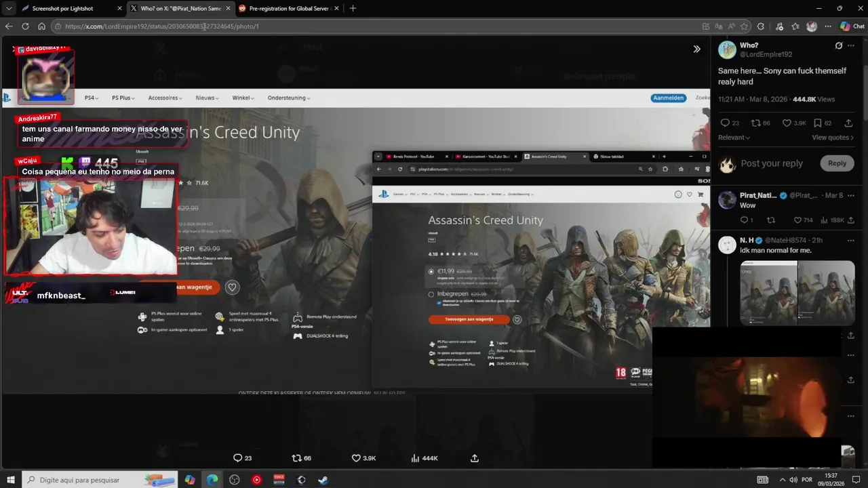This screenshot has height=488, width=868.
Task: Open Microsoft Edge in taskbar
Action: click(212, 480)
